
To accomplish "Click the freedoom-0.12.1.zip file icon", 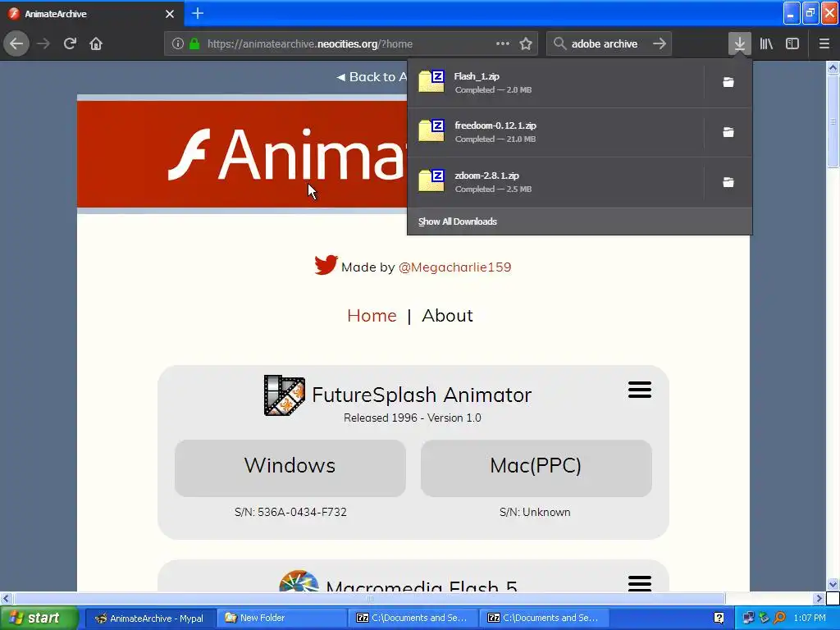I will pyautogui.click(x=431, y=130).
